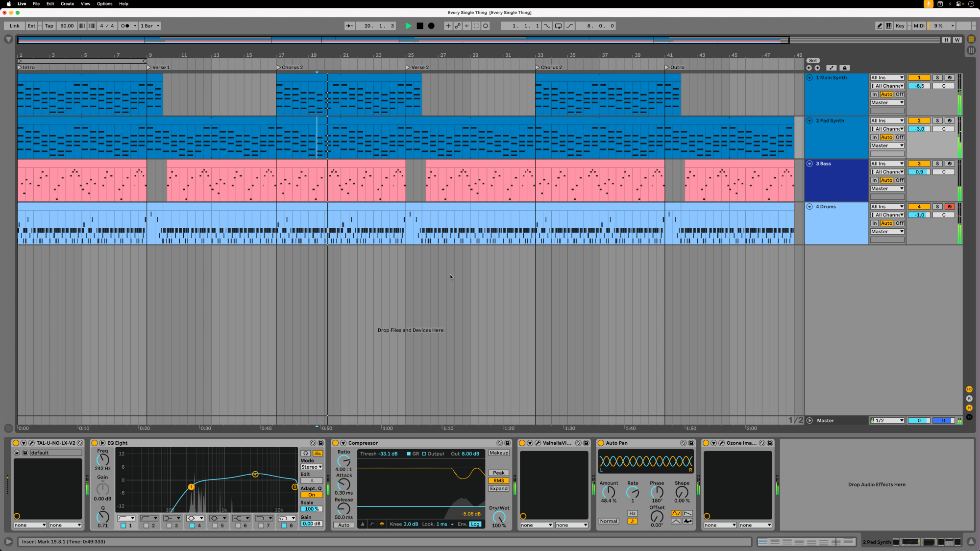Enable the Punch-In switch
The width and height of the screenshot is (980, 551).
pyautogui.click(x=547, y=26)
